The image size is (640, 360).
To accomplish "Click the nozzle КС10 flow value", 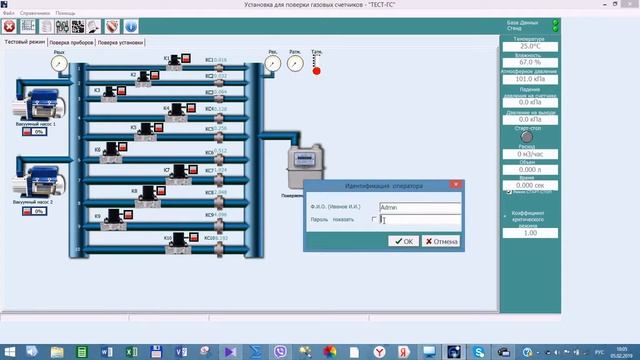I will point(222,238).
